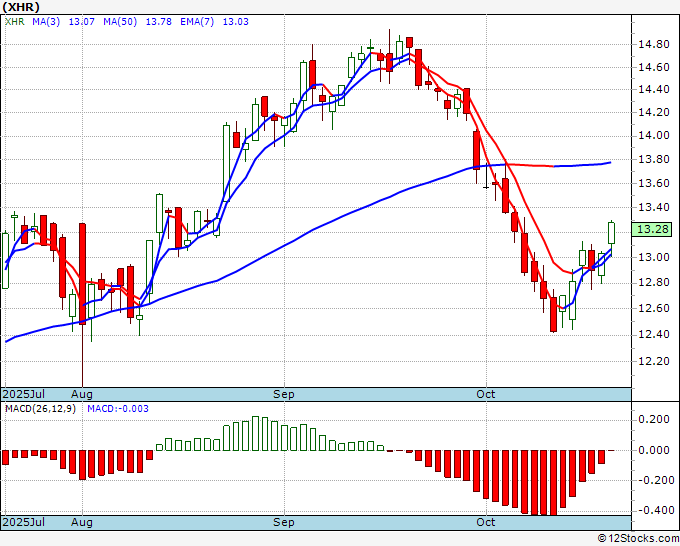Click the Oct label on MACD axis
Image resolution: width=680 pixels, height=546 pixels.
coord(486,522)
